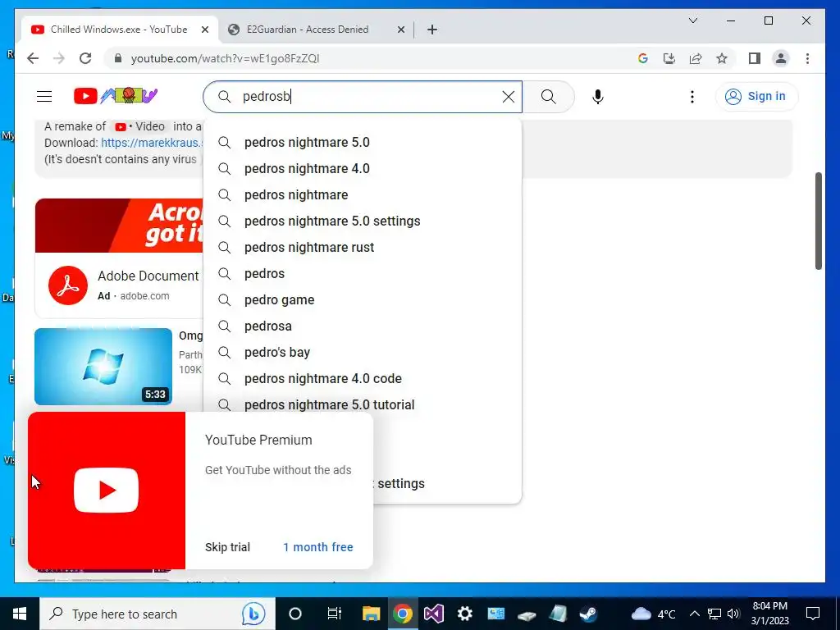
Task: Click 1 month free offer
Action: point(318,547)
